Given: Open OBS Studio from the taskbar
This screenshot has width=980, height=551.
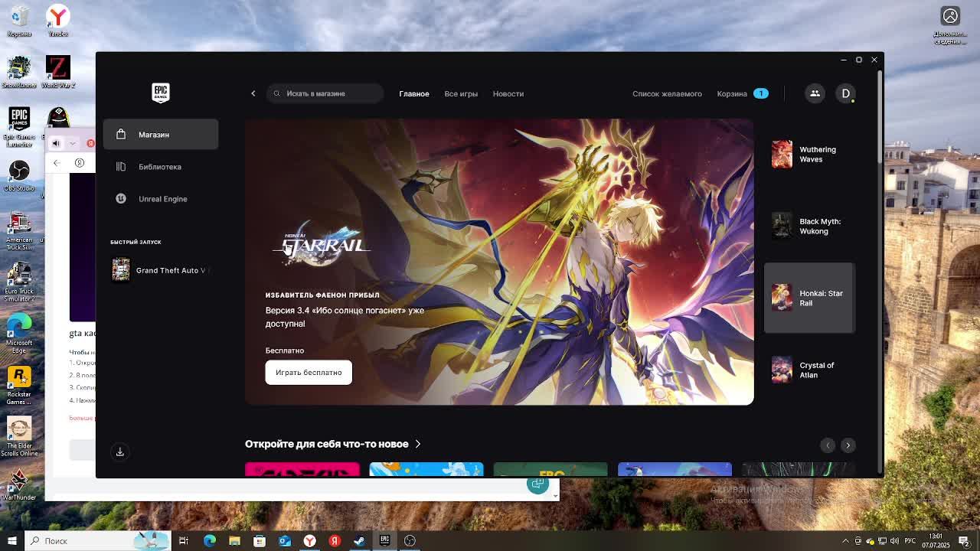Looking at the screenshot, I should coord(410,541).
